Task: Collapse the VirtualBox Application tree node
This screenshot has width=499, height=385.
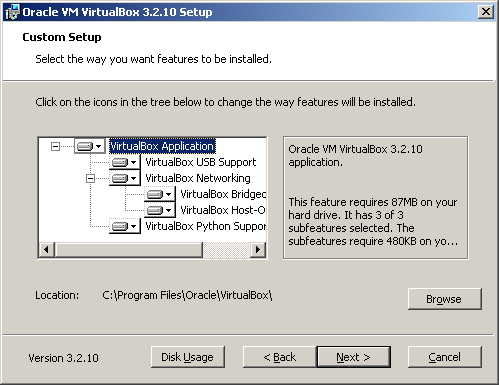Action: (x=55, y=146)
